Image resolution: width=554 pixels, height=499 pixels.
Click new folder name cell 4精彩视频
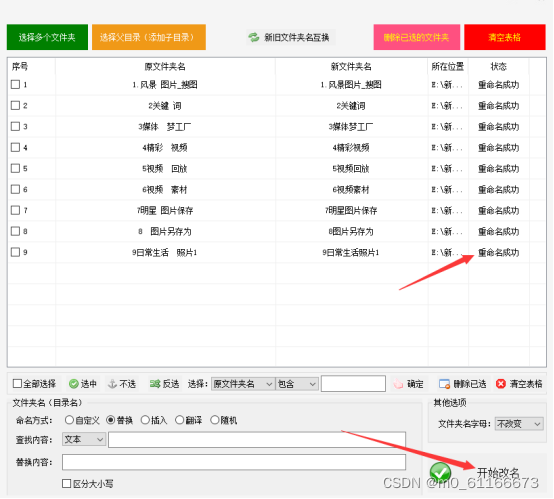tap(351, 147)
